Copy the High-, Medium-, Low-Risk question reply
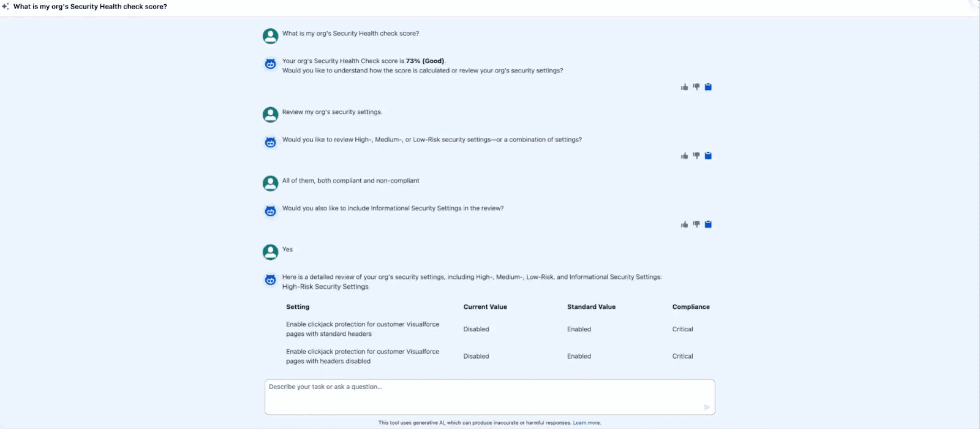 click(708, 156)
